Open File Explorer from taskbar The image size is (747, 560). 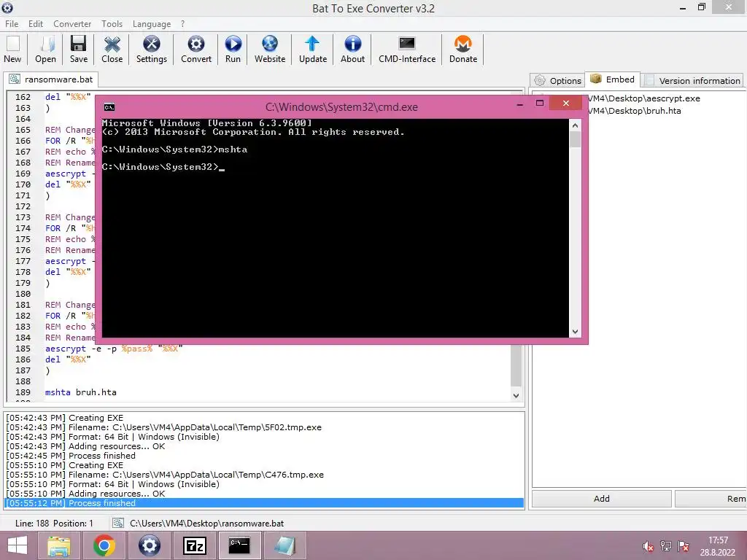59,545
